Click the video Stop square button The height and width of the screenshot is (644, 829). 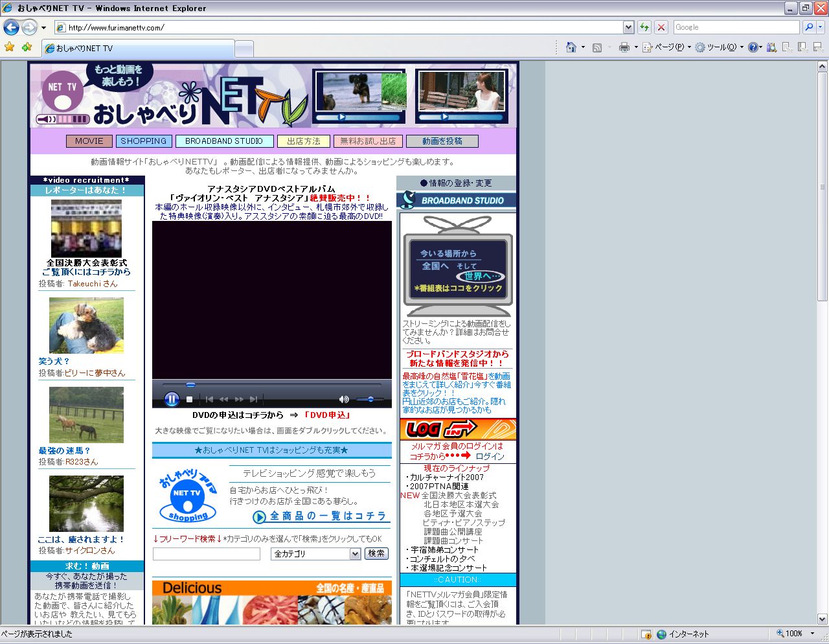[190, 400]
